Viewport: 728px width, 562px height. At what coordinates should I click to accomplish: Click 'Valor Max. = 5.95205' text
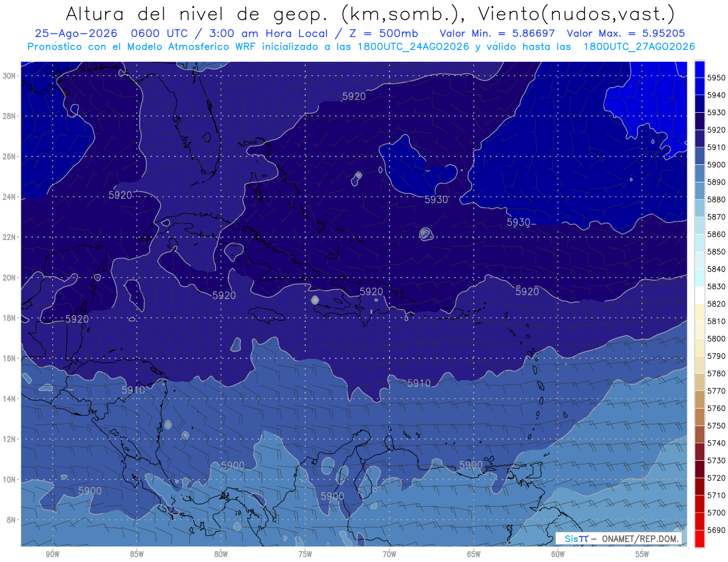click(626, 34)
